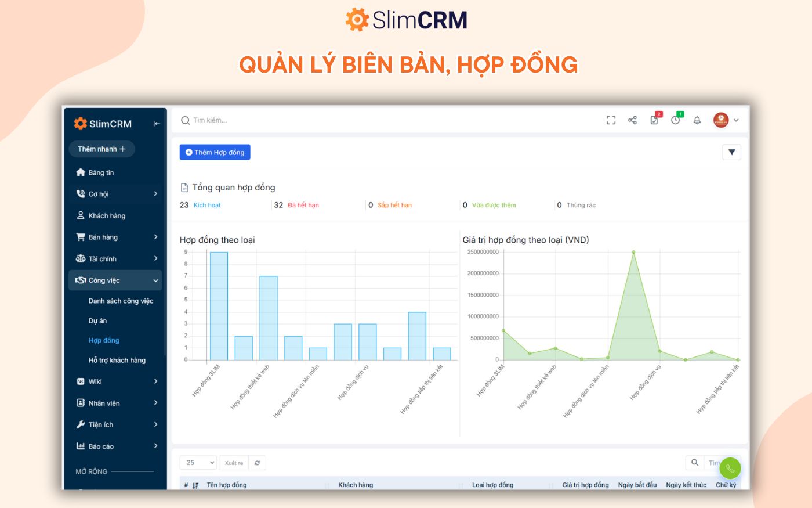
Task: Open the Khách hàng section via its person icon
Action: coord(81,215)
